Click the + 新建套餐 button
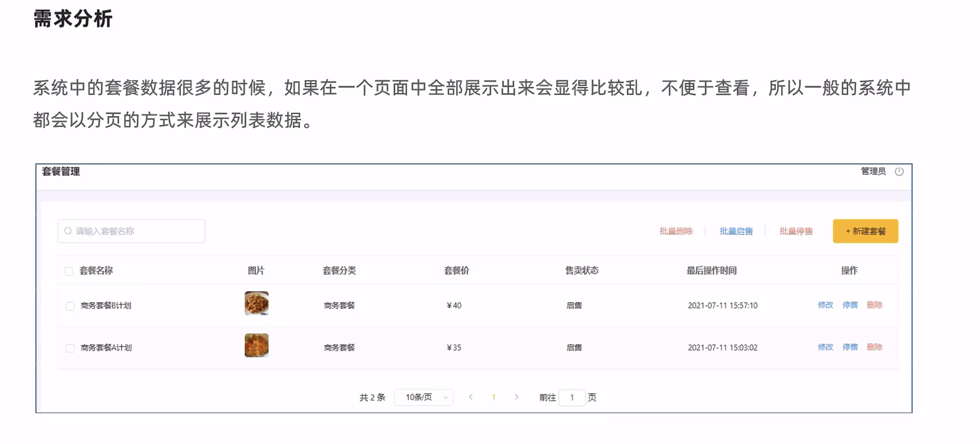Image resolution: width=980 pixels, height=444 pixels. tap(865, 231)
